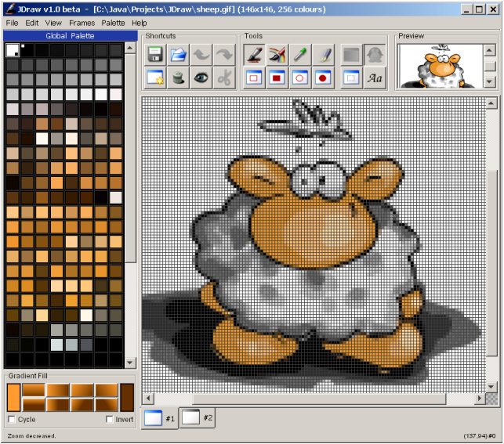Select the Aa text tool
This screenshot has height=444, width=504.
tap(375, 78)
